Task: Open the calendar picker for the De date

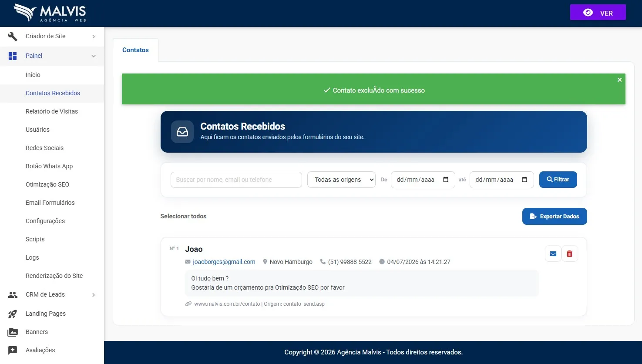Action: click(x=446, y=180)
